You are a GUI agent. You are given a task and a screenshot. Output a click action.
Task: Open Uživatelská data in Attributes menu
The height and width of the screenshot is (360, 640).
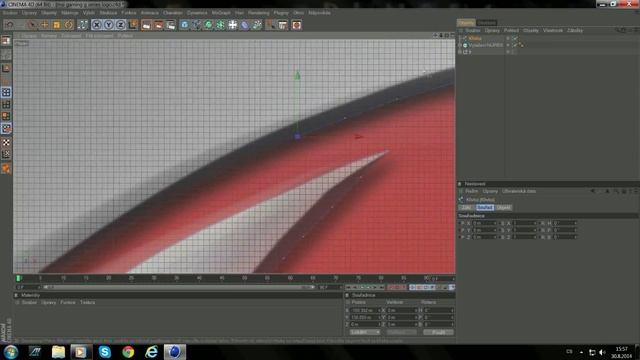tap(519, 191)
